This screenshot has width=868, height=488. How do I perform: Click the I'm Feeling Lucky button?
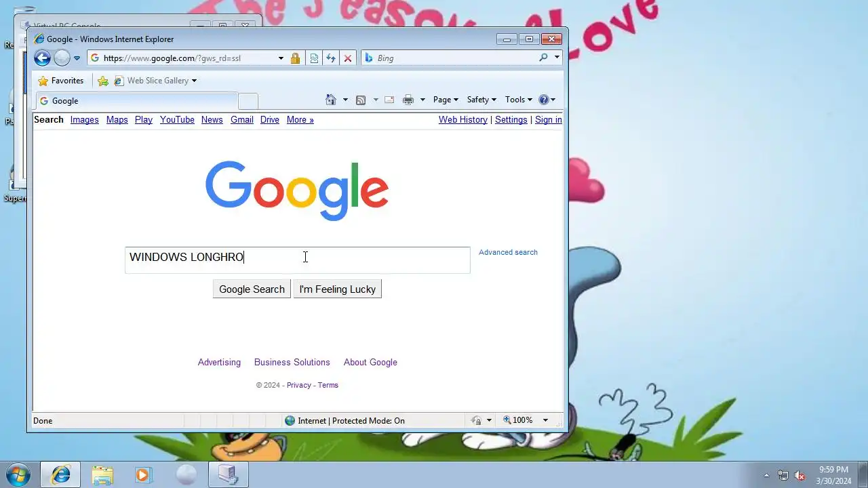point(338,289)
